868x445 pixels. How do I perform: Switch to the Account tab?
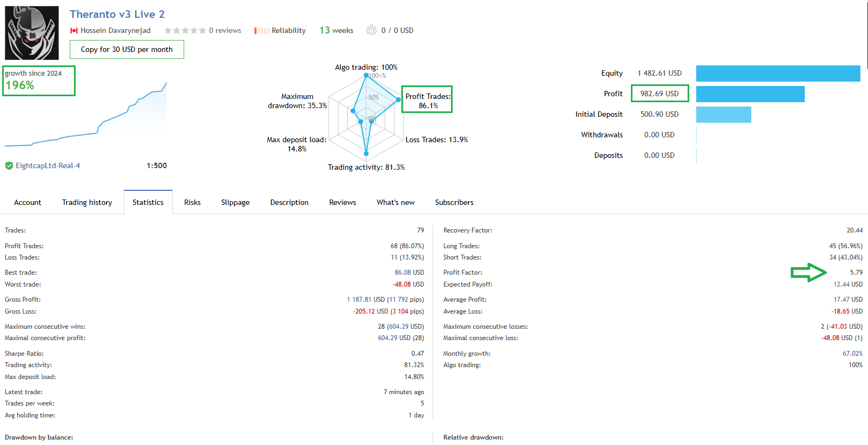pyautogui.click(x=28, y=202)
